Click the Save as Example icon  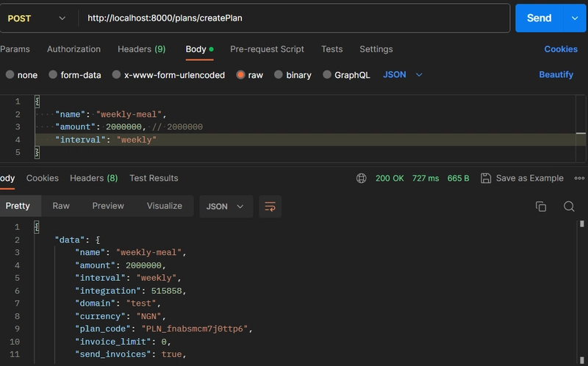tap(486, 178)
